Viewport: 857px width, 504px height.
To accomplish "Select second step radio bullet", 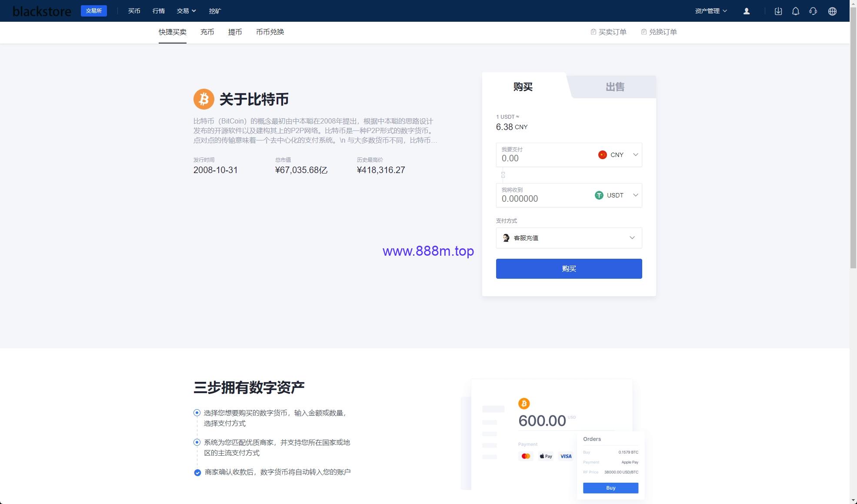I will [x=197, y=442].
